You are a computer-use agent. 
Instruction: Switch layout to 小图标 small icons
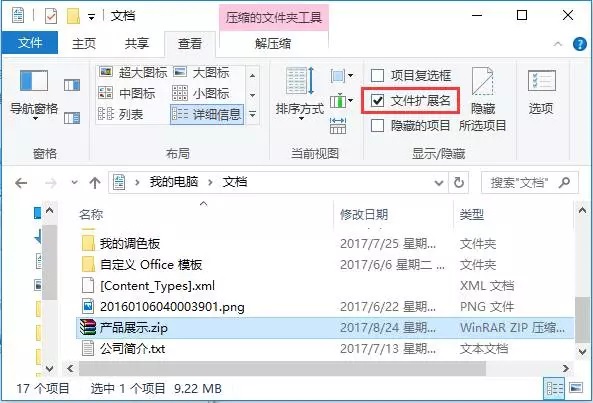201,93
